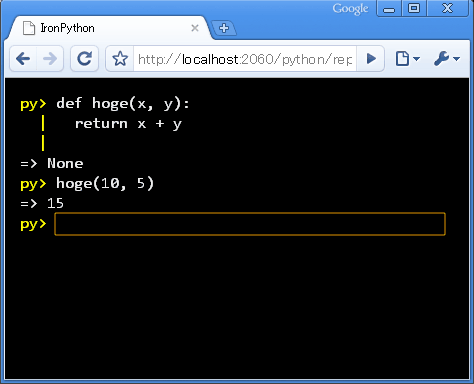Image resolution: width=474 pixels, height=384 pixels.
Task: Click the Go arrow next to the address bar
Action: [x=371, y=59]
